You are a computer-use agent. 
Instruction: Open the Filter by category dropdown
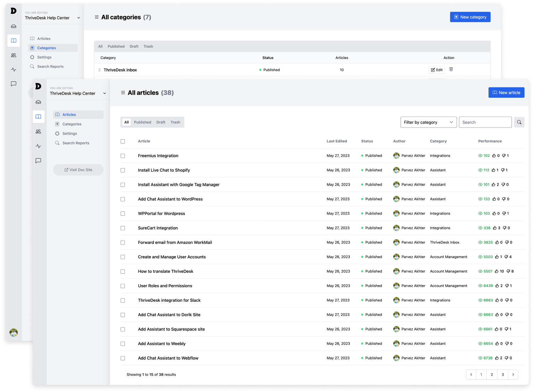(x=428, y=122)
